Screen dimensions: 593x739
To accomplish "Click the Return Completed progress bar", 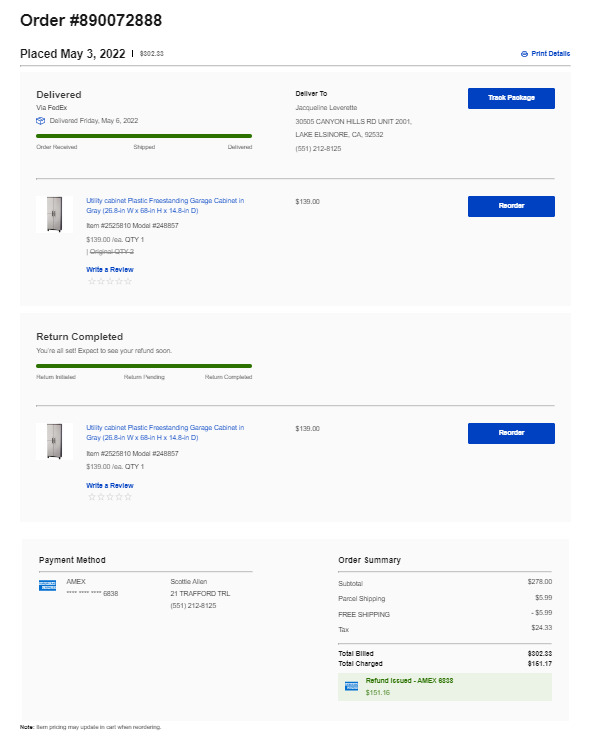I will coord(144,366).
